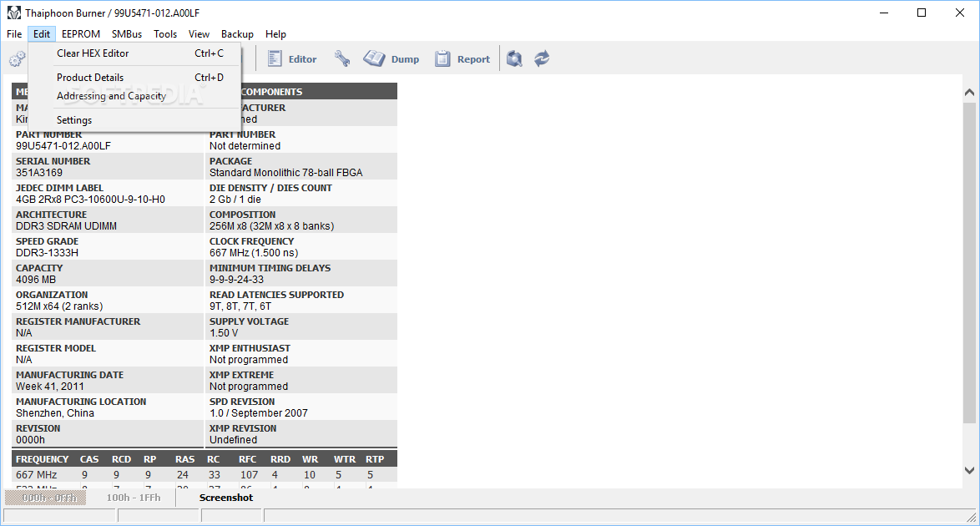Viewport: 980px width, 526px height.
Task: Open the File menu
Action: pyautogui.click(x=14, y=33)
